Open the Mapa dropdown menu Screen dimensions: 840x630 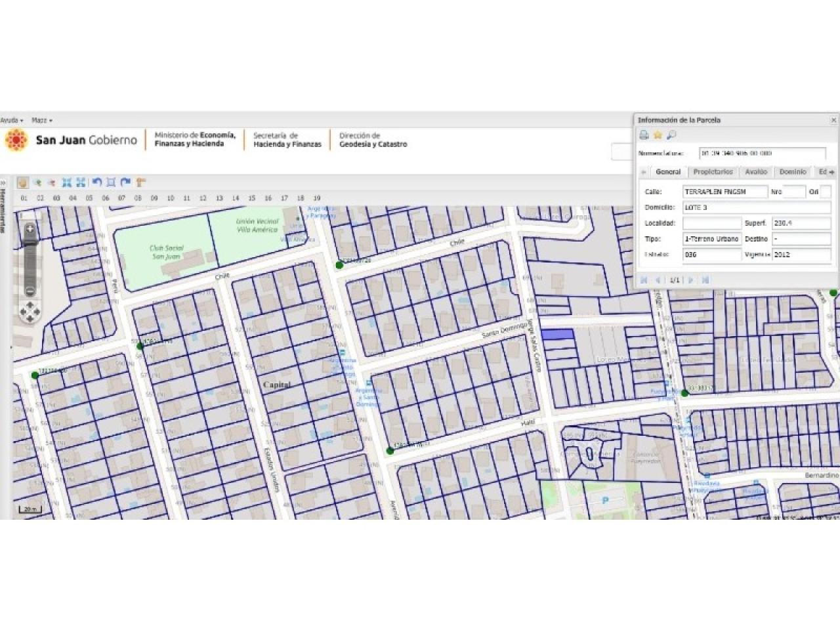click(x=41, y=121)
